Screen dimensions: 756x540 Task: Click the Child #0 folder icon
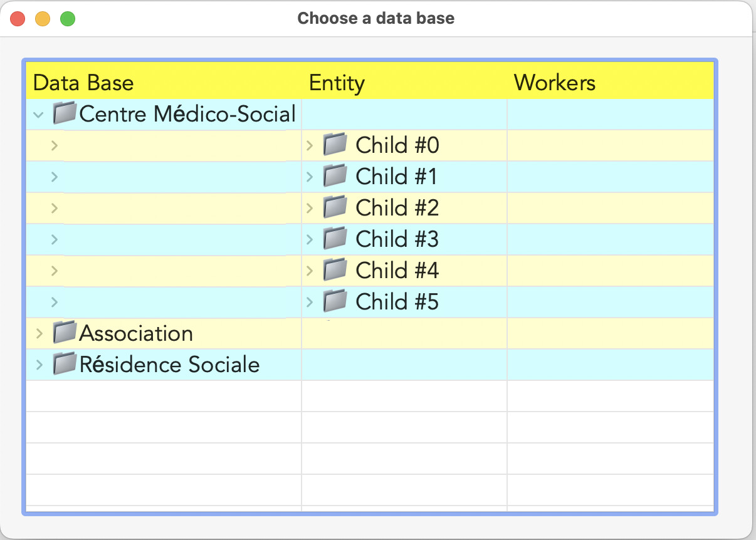click(x=335, y=145)
